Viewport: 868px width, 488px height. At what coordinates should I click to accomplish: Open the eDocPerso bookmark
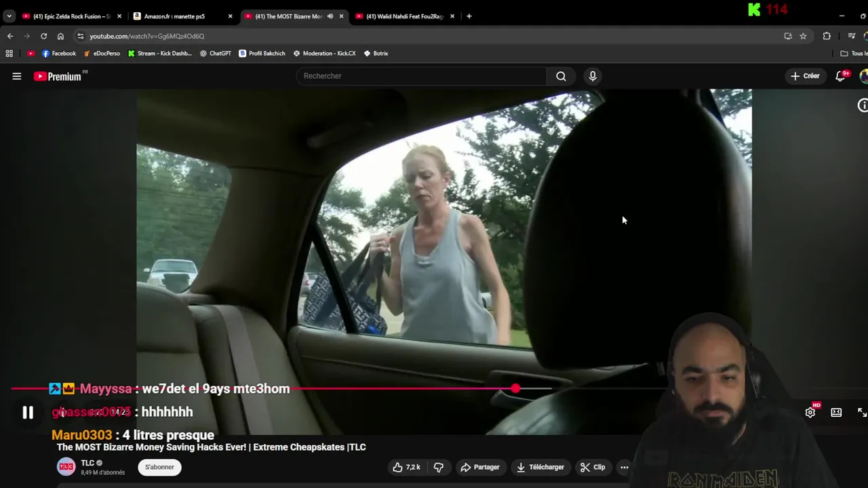102,53
